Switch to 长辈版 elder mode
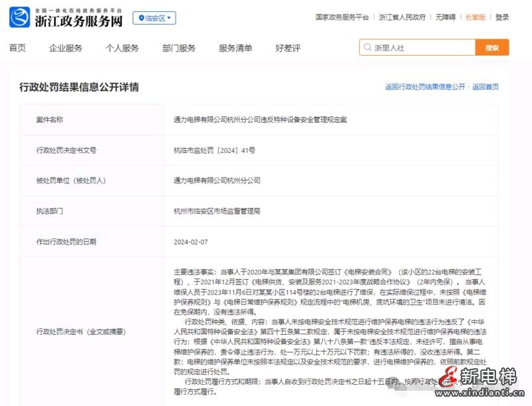 (x=475, y=17)
